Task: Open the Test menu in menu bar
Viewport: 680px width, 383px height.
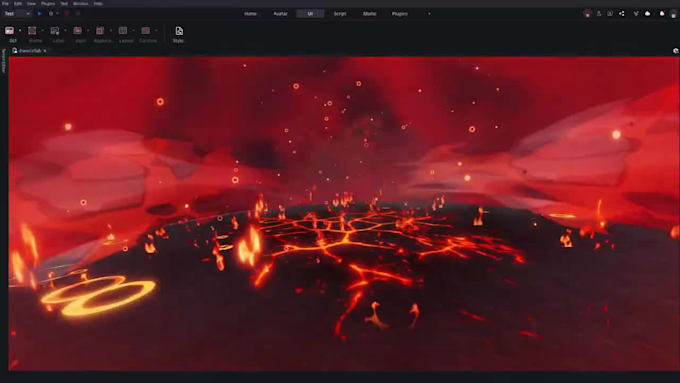Action: point(64,3)
